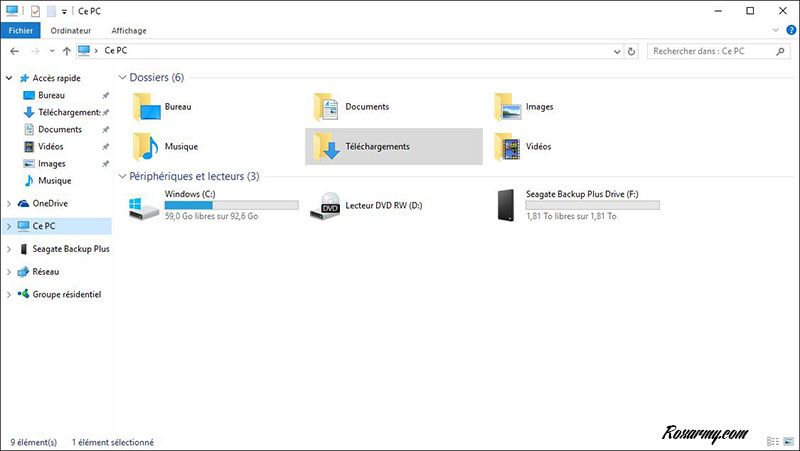Click the Rechercher dans Ce PC search box
The width and height of the screenshot is (800, 451).
pyautogui.click(x=710, y=50)
